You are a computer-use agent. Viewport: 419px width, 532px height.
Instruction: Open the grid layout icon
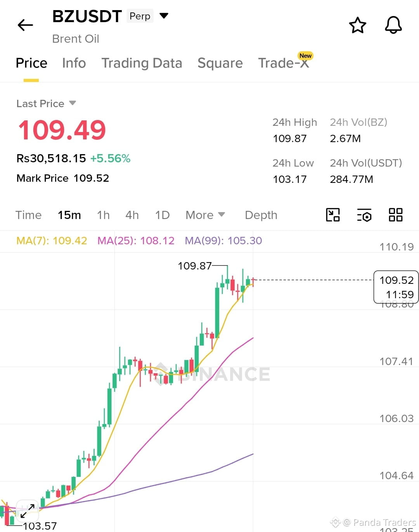[396, 215]
